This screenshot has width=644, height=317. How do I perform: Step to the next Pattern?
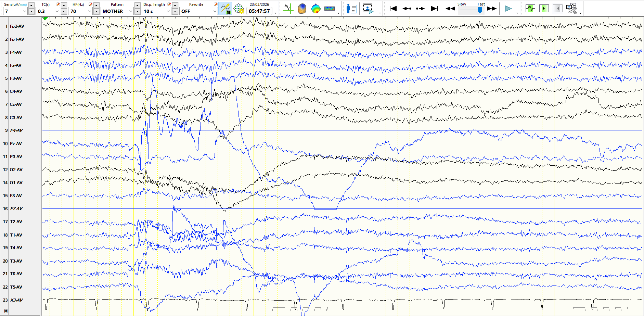[138, 11]
